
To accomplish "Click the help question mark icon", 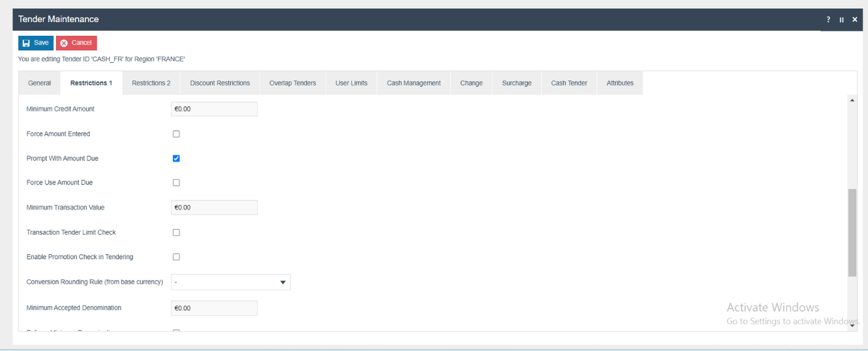I will point(828,19).
